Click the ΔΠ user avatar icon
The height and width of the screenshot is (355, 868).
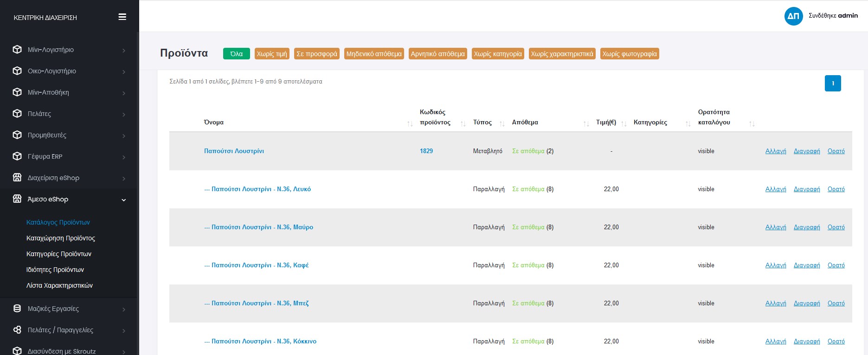[793, 16]
